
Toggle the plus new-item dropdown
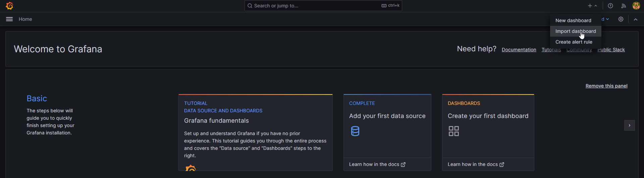pyautogui.click(x=592, y=6)
